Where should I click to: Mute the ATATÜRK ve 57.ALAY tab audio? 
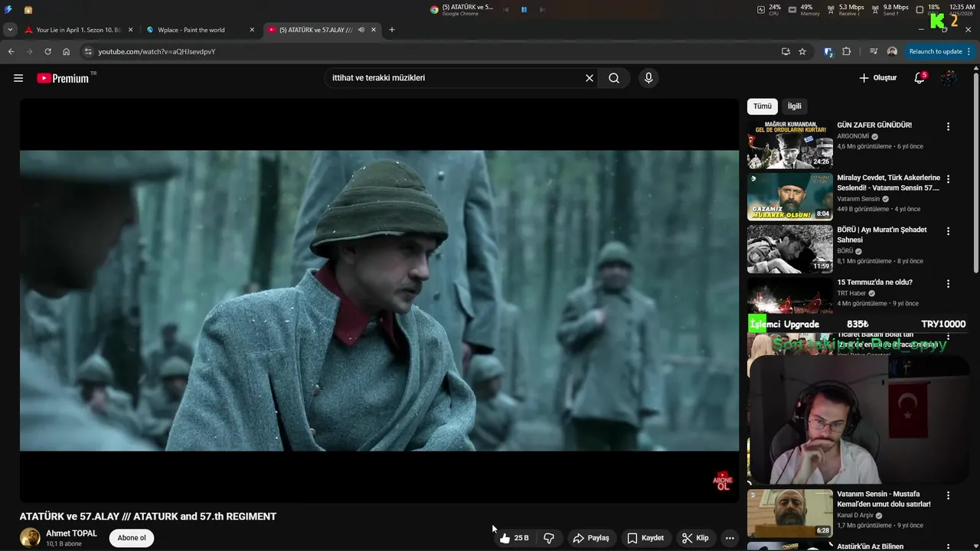361,30
